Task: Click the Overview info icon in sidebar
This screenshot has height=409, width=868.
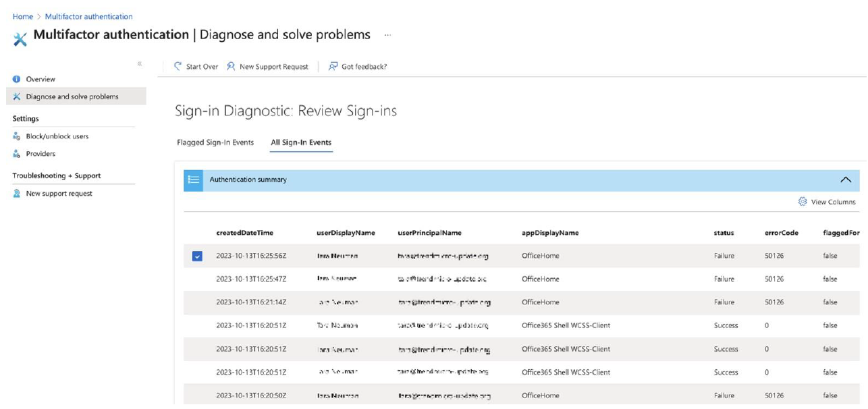Action: pyautogui.click(x=17, y=79)
